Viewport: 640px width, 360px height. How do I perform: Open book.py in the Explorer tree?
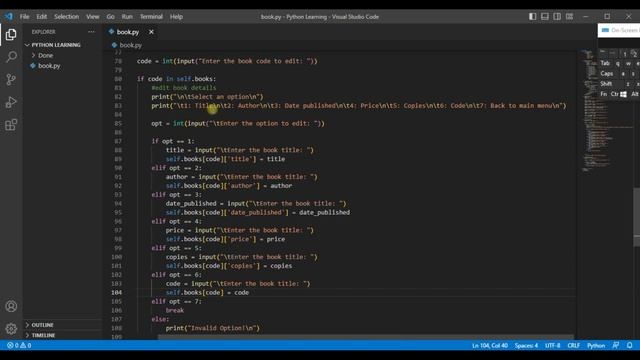(49, 66)
